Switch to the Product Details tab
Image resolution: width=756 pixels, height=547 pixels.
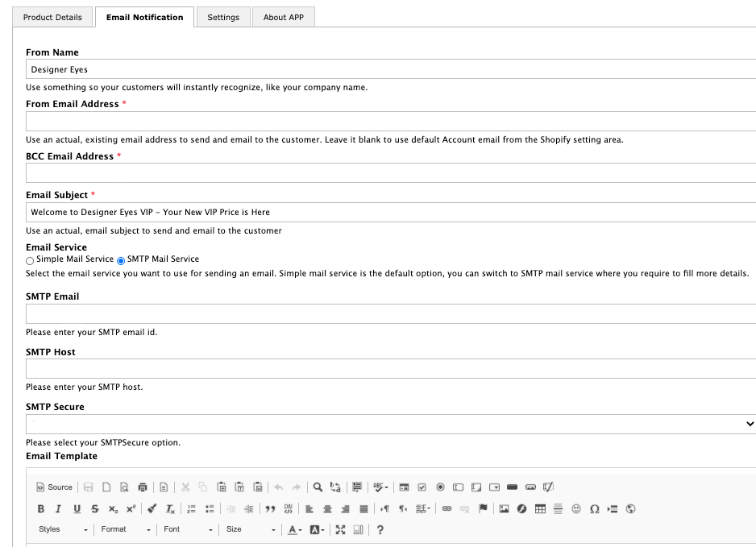(52, 17)
